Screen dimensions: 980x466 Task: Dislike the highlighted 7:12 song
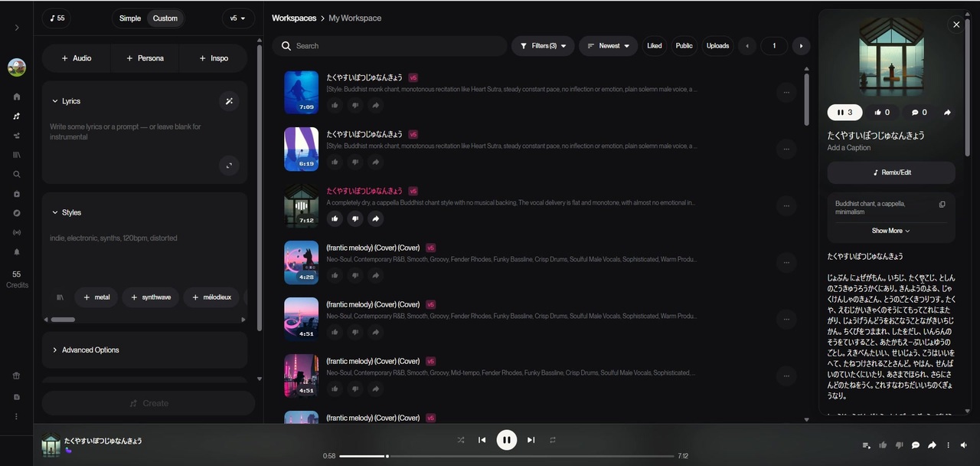[354, 218]
